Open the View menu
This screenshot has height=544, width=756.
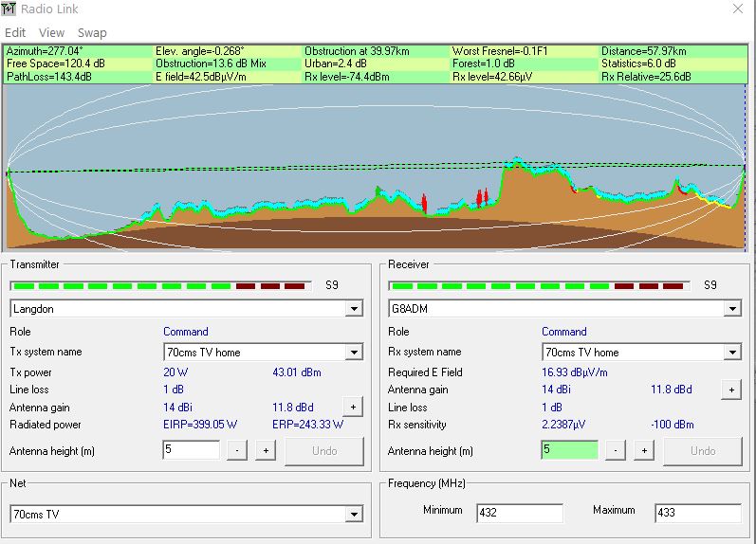[x=51, y=33]
